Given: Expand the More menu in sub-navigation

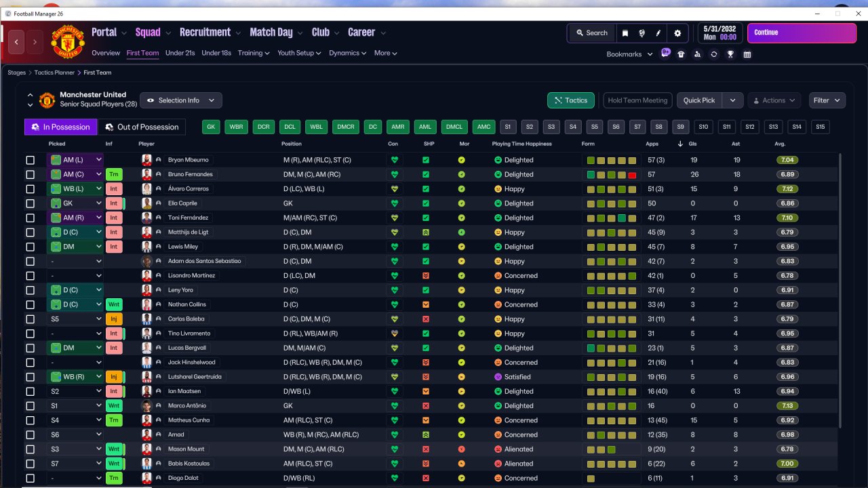Looking at the screenshot, I should tap(385, 53).
